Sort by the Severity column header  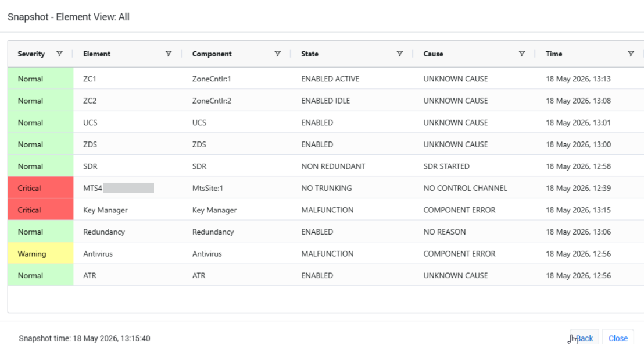(x=31, y=54)
